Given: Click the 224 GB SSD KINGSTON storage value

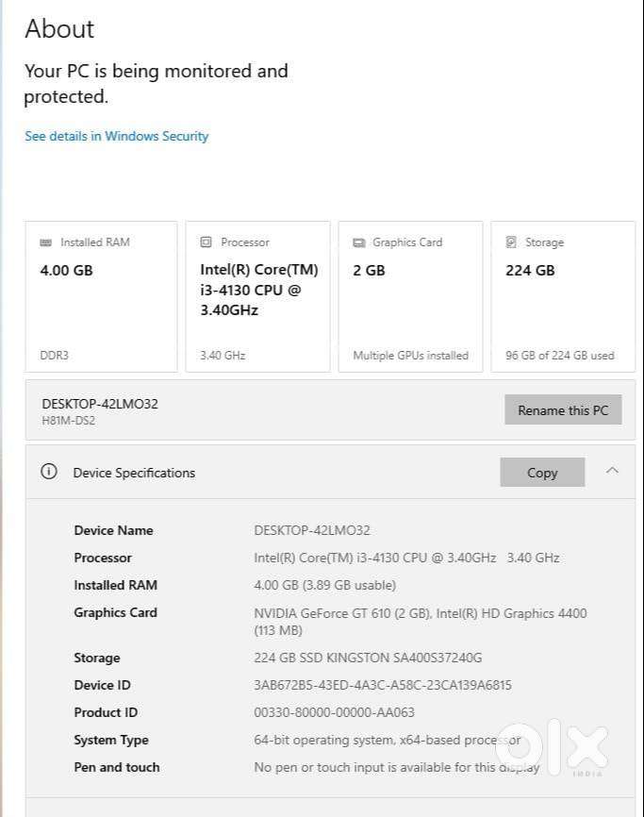Looking at the screenshot, I should 368,658.
